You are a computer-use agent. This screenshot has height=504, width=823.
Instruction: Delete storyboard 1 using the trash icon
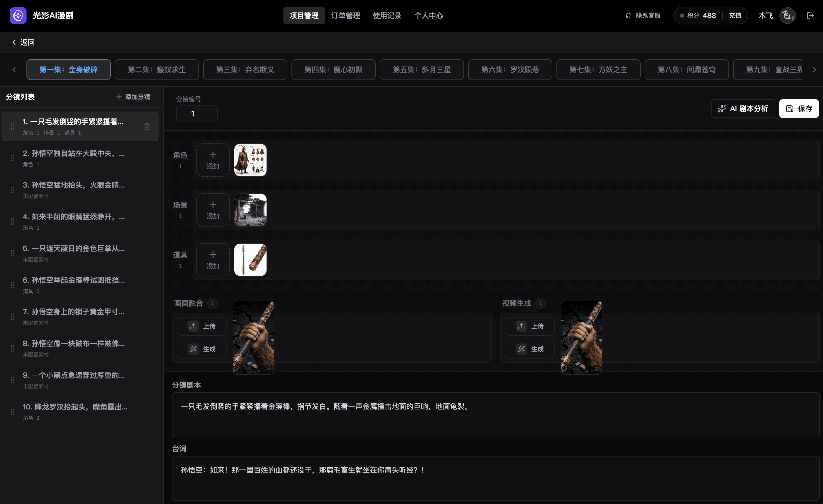pyautogui.click(x=147, y=126)
